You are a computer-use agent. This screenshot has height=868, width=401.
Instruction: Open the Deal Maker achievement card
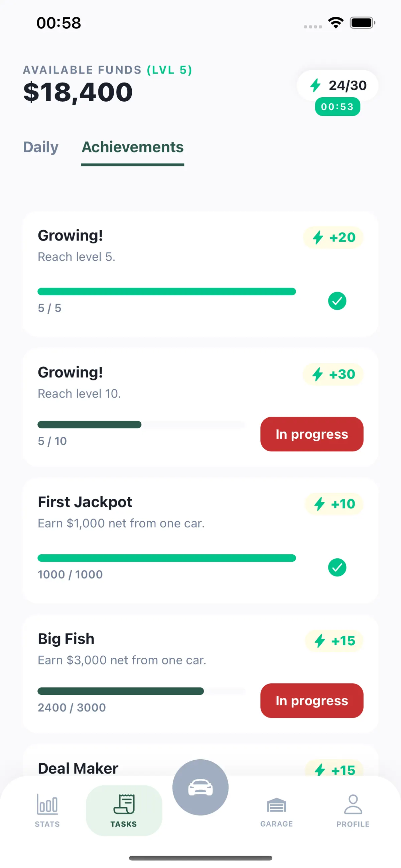click(x=200, y=762)
